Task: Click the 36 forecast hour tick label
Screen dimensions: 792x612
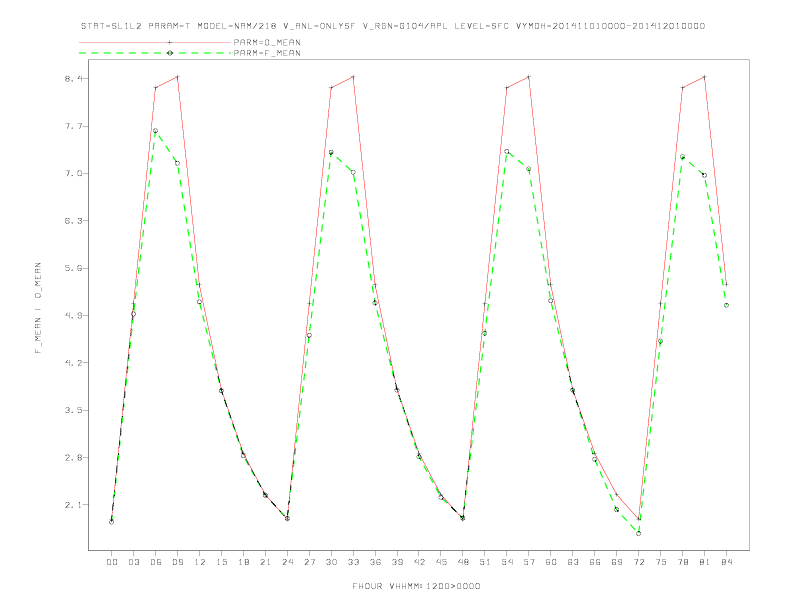Action: pyautogui.click(x=375, y=562)
